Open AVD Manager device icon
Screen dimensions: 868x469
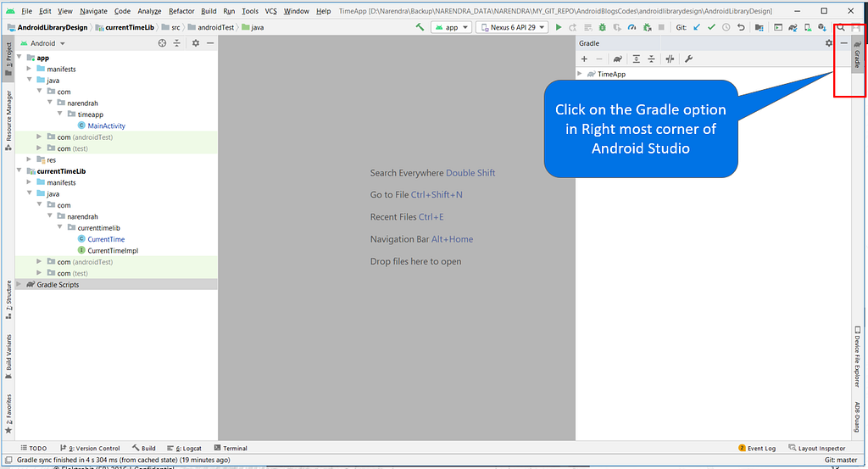point(808,27)
